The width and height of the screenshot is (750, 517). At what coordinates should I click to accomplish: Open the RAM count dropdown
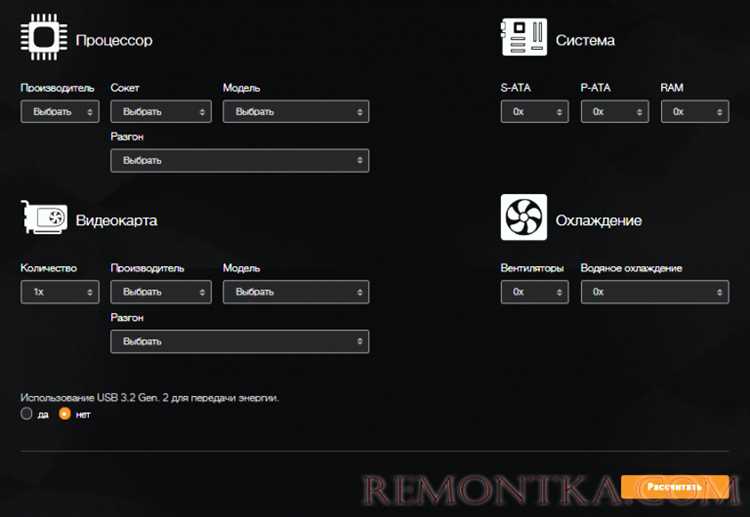695,111
